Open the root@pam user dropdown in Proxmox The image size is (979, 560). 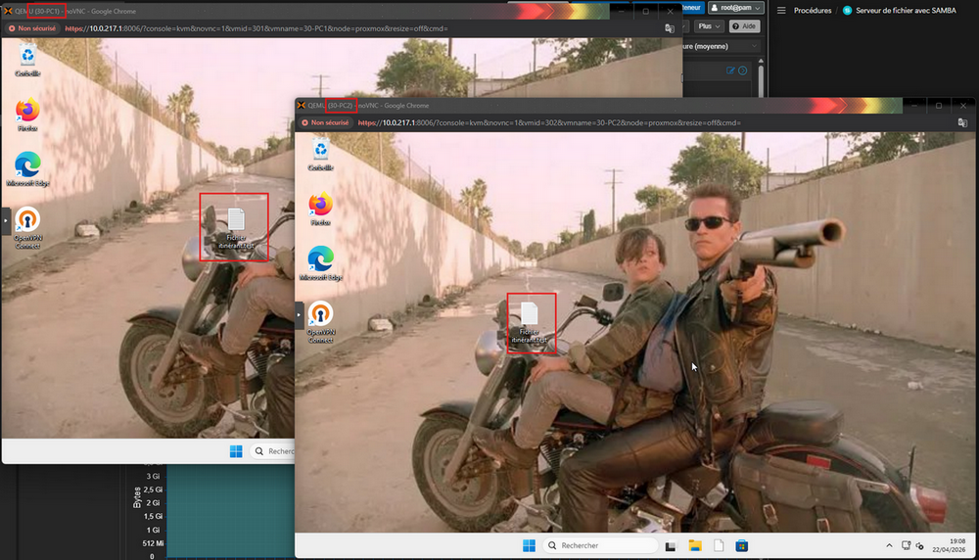coord(736,8)
